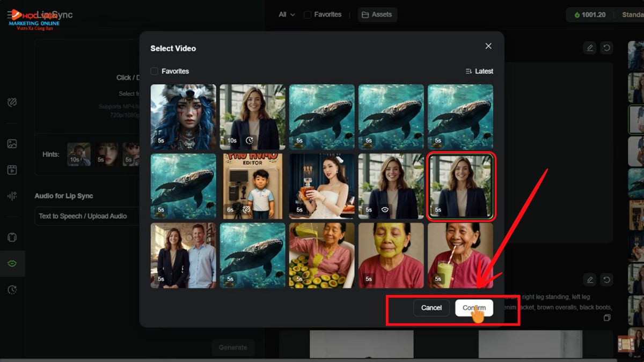Click the regenerate arrow icon above the denim jacket prompt

(606, 279)
